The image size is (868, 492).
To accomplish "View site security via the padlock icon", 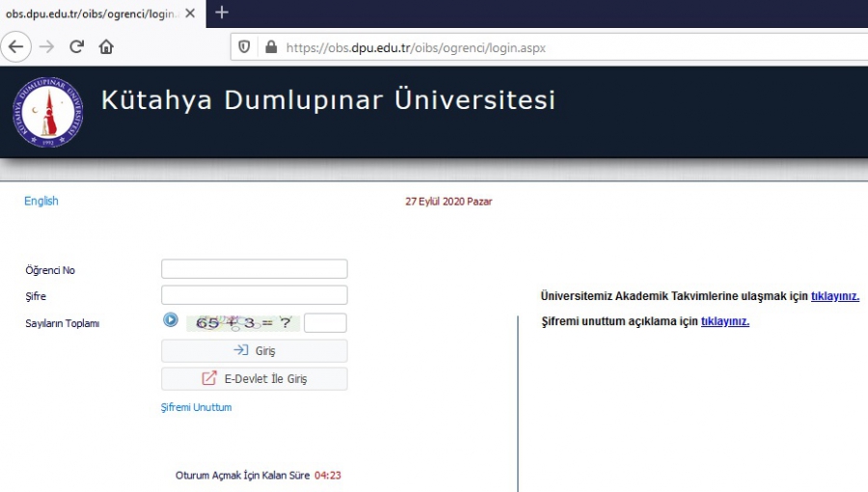I will (x=271, y=47).
